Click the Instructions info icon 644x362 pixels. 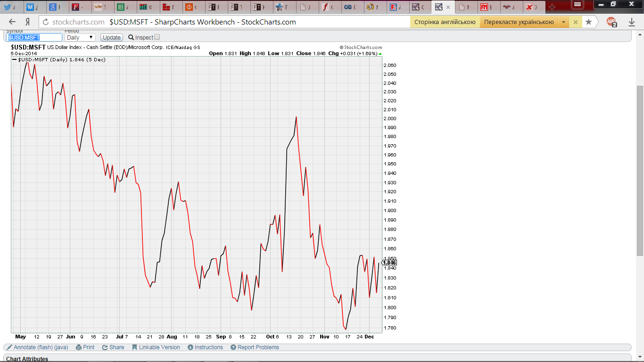tap(190, 347)
